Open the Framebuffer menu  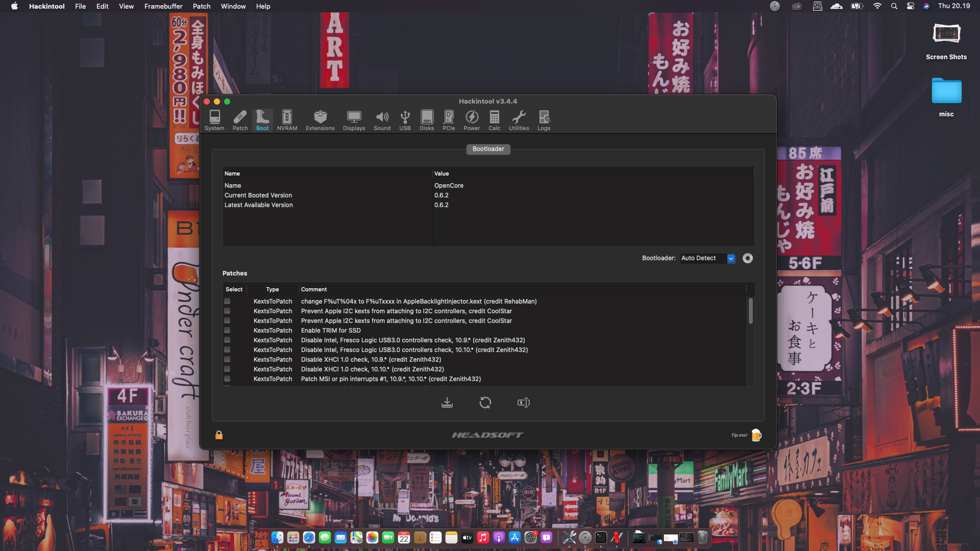pyautogui.click(x=163, y=6)
